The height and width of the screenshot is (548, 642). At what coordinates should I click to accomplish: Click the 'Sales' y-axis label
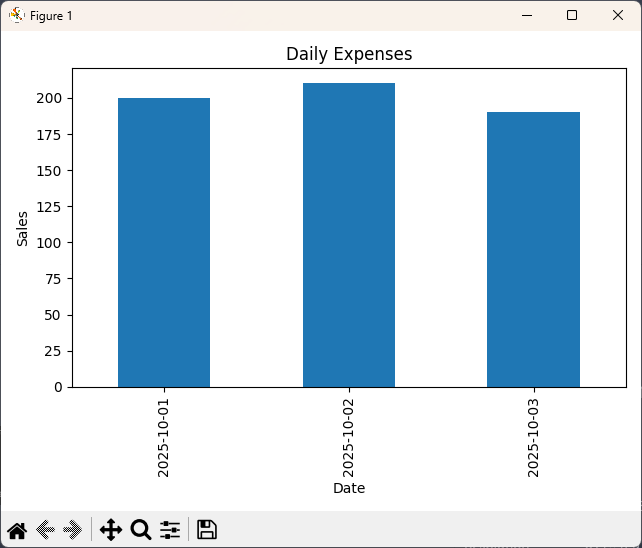pos(22,227)
